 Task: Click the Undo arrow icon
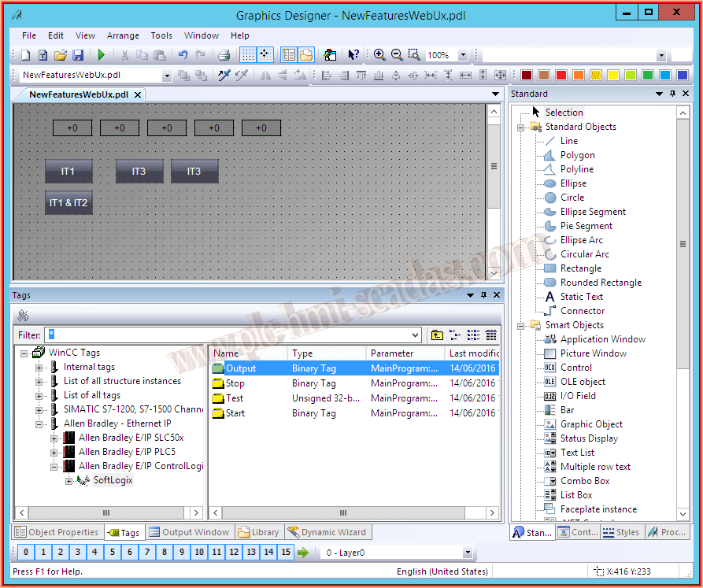[183, 55]
